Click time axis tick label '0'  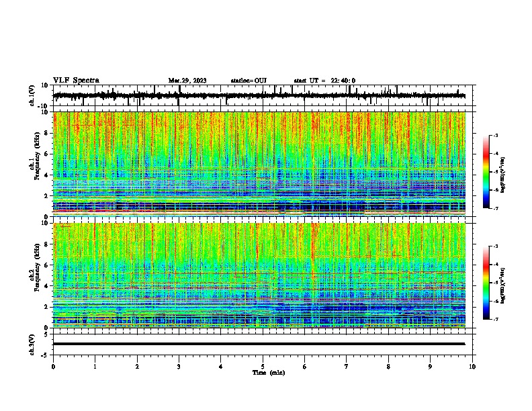53,367
